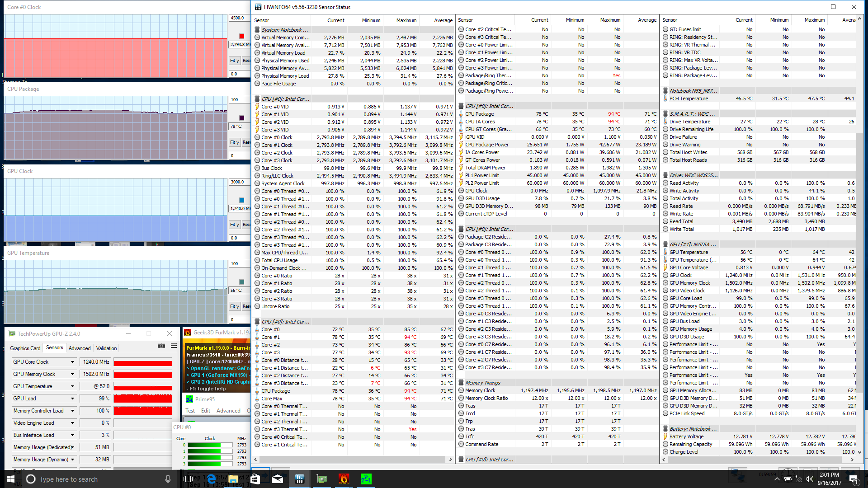Switch to FurMark via taskbar icon

click(344, 479)
